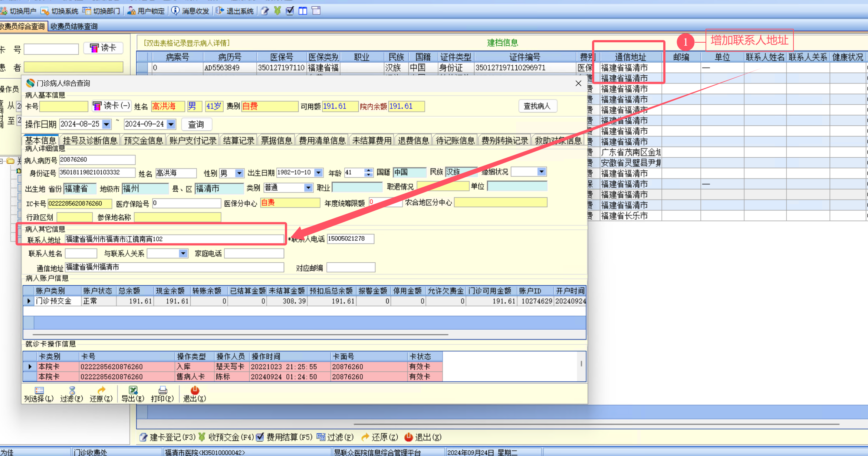The width and height of the screenshot is (868, 456).
Task: Open the 与联系人关系 dropdown
Action: (183, 253)
